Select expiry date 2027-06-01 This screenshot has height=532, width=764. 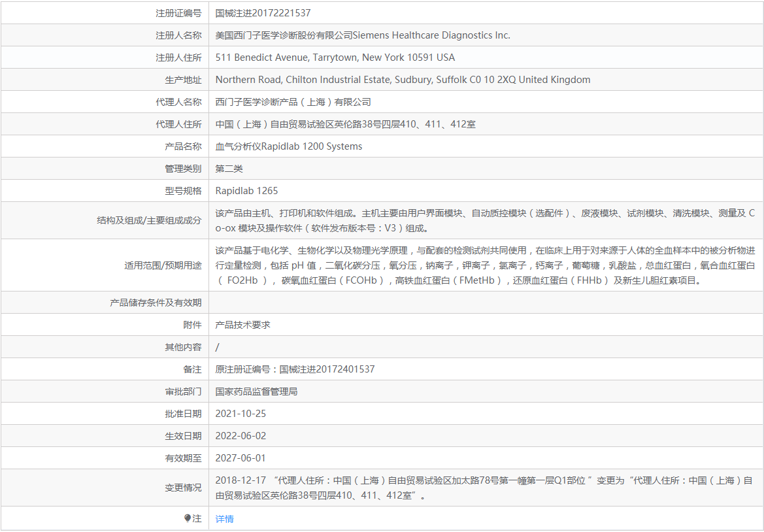(241, 458)
